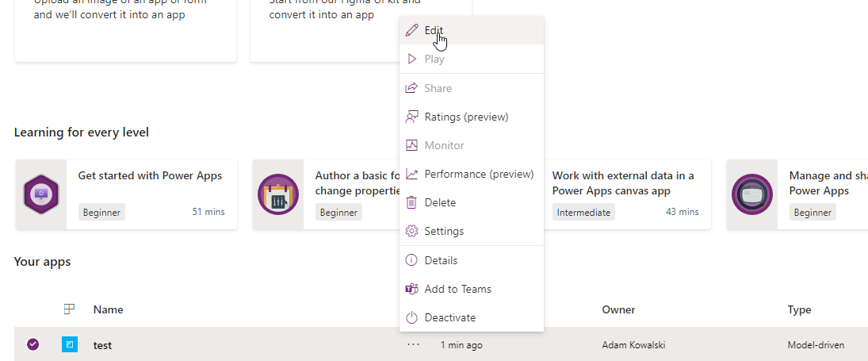Click the share arrow icon beside Share
The width and height of the screenshot is (868, 361).
[x=411, y=88]
